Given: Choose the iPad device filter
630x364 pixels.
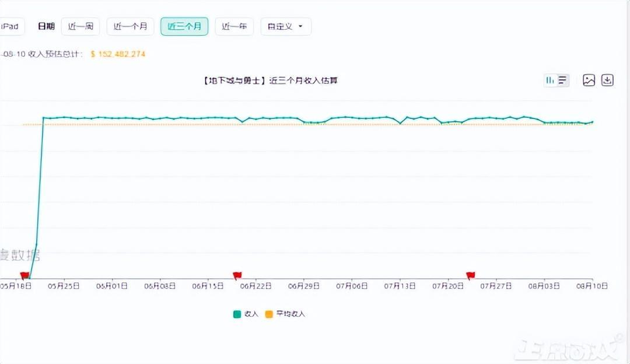Looking at the screenshot, I should [10, 26].
